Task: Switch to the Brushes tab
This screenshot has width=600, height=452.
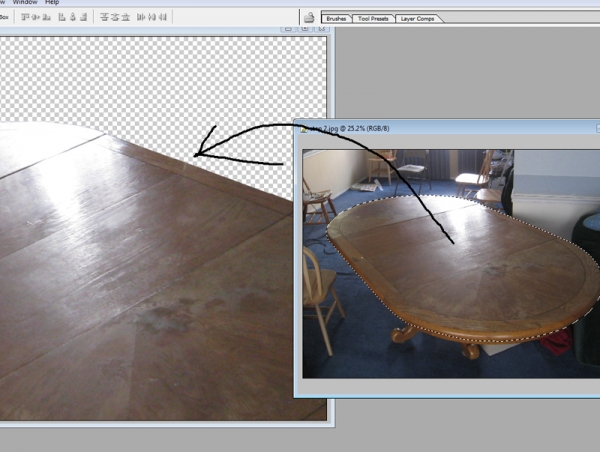Action: click(x=336, y=18)
